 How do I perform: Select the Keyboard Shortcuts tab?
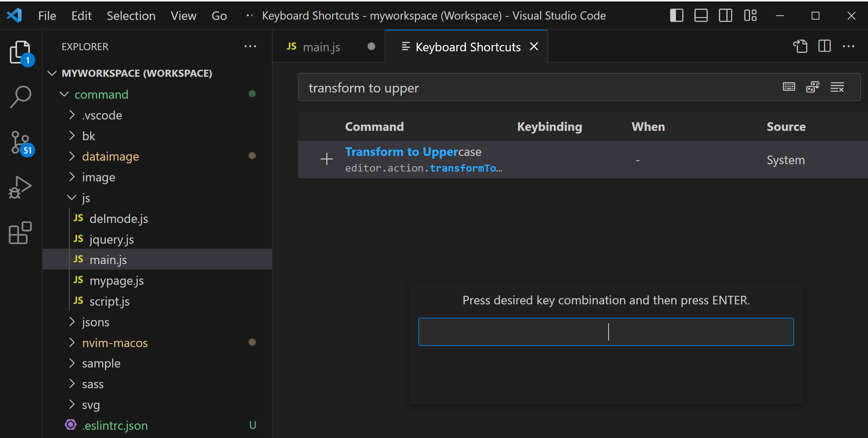click(x=466, y=47)
